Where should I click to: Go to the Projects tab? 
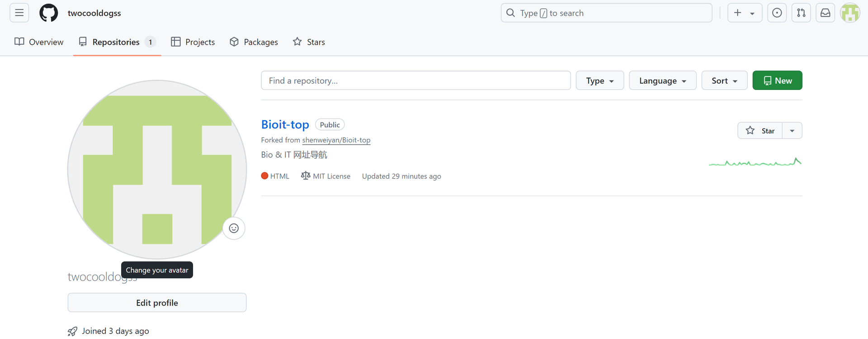tap(193, 42)
